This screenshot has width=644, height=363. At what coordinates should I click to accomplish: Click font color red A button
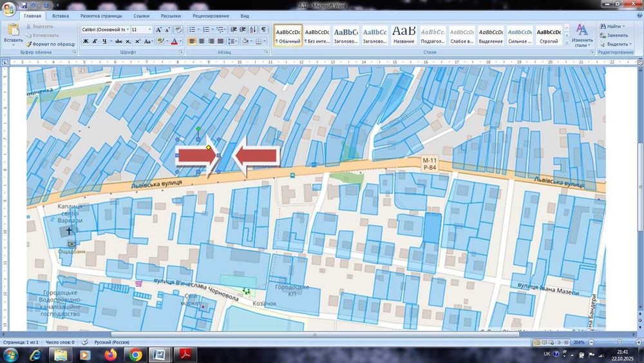[x=174, y=41]
